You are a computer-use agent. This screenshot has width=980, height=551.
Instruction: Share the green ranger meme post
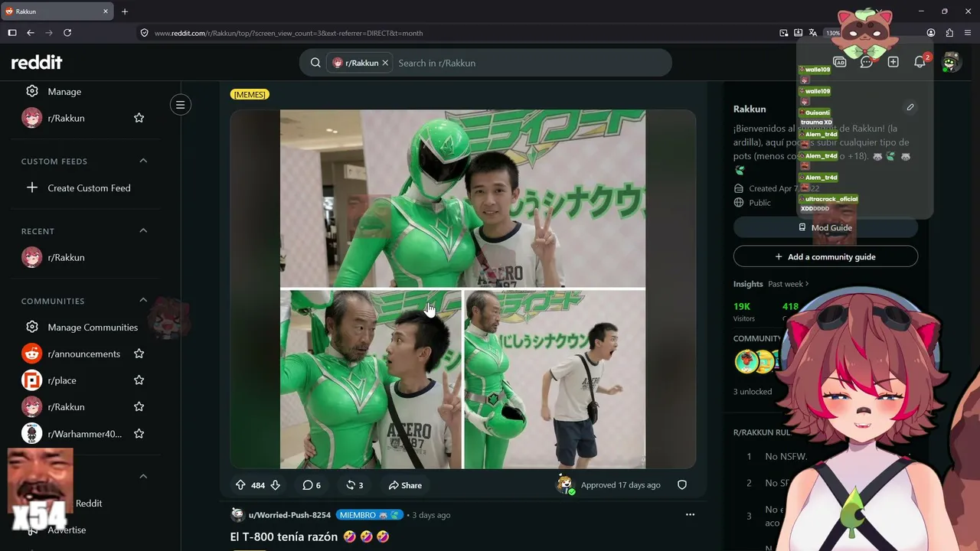[405, 485]
